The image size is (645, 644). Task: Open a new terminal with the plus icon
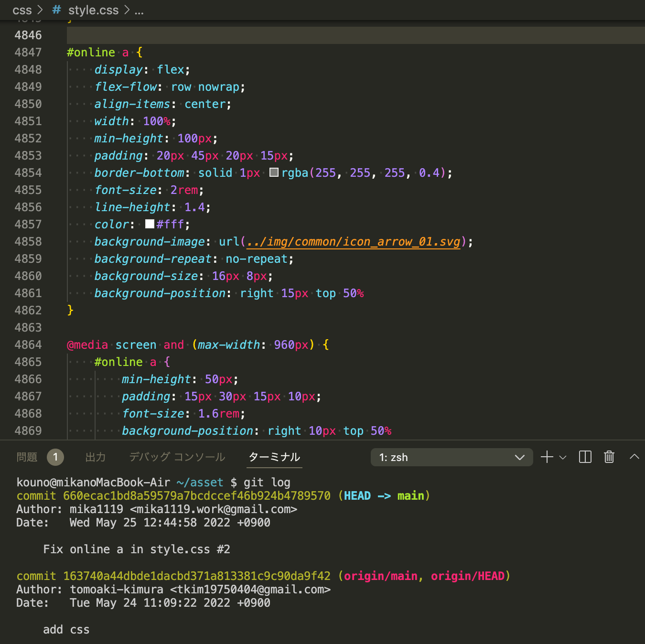[546, 457]
